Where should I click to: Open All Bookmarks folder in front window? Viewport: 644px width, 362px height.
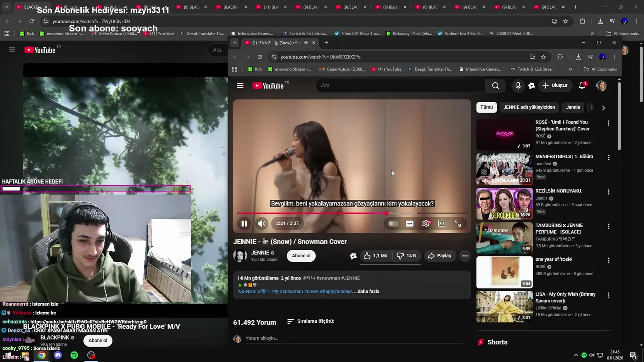[x=600, y=69]
